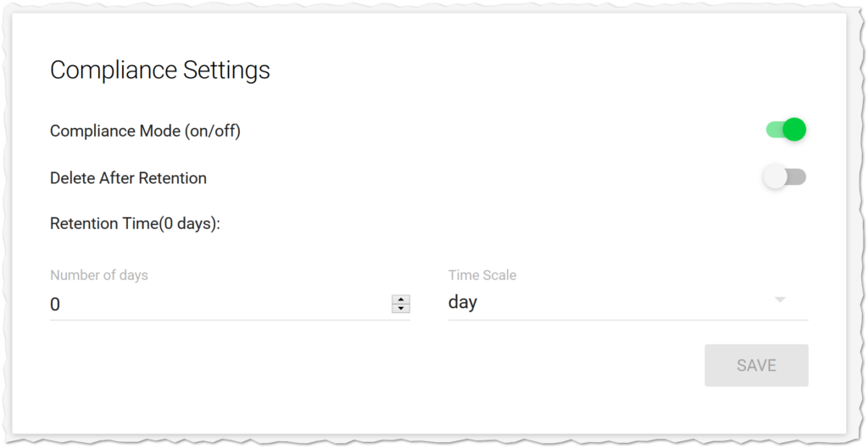Open the Time Scale dropdown arrow
The height and width of the screenshot is (448, 868).
[781, 300]
